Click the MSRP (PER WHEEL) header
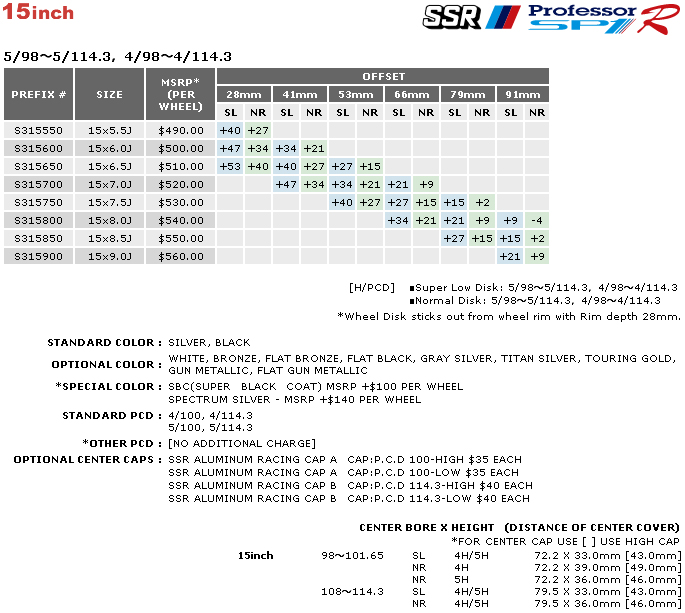 tap(180, 94)
